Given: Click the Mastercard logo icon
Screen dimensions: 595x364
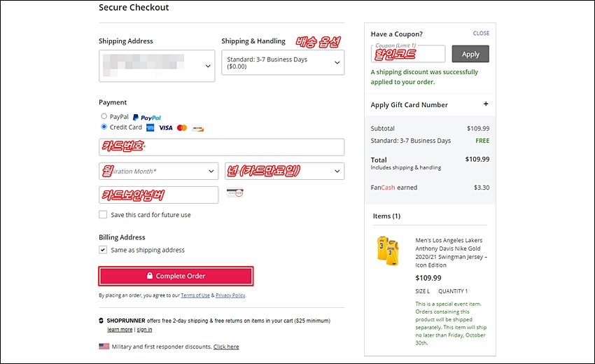Looking at the screenshot, I should point(182,128).
